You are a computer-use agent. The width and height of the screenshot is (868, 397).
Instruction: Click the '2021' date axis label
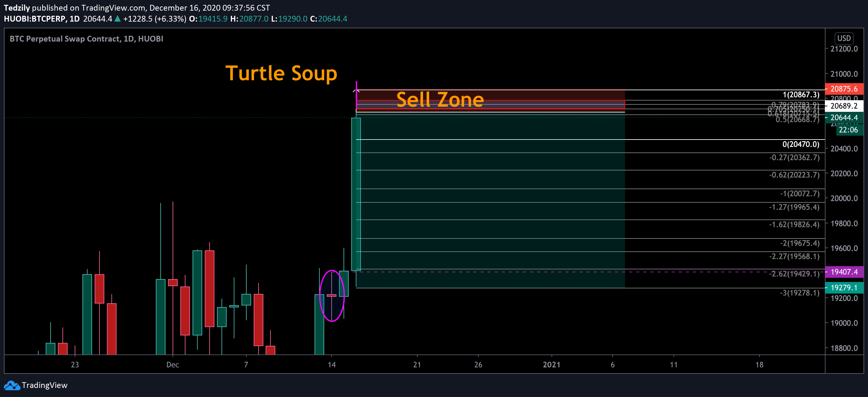[552, 365]
